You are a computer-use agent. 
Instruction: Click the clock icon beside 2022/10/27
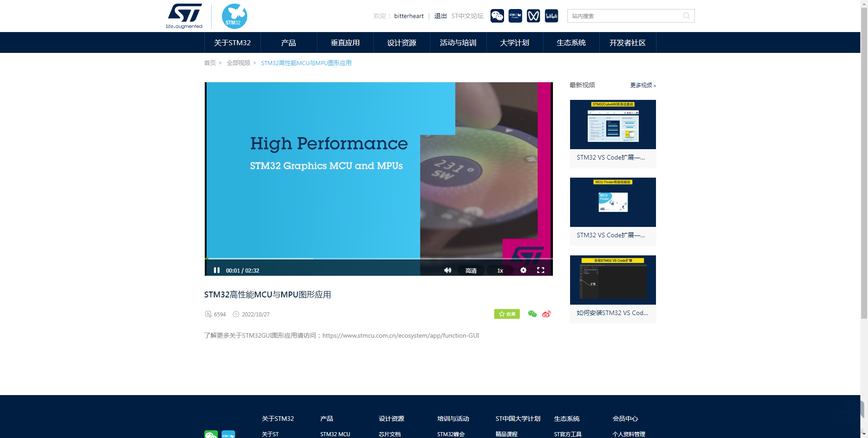coord(236,314)
